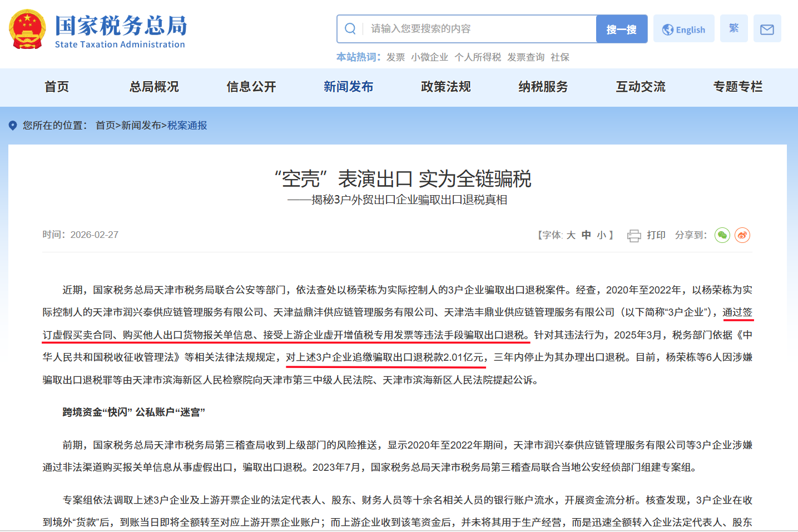
Task: Set font size to 小
Action: pyautogui.click(x=601, y=235)
